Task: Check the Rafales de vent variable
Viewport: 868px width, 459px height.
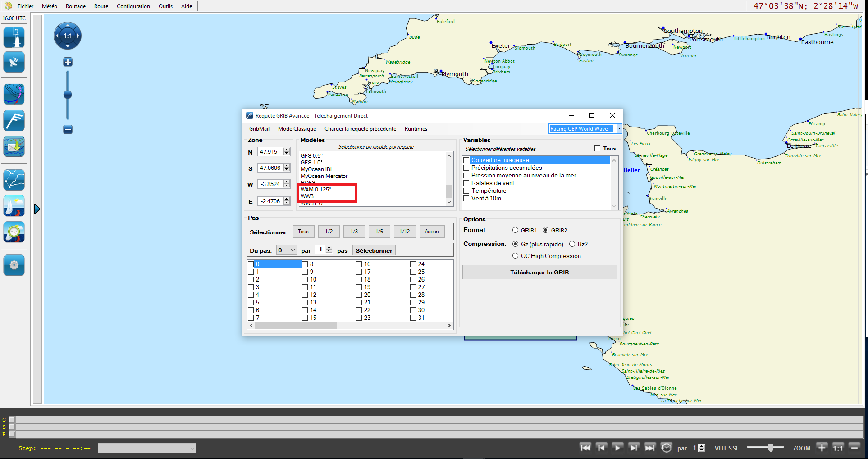Action: point(466,183)
